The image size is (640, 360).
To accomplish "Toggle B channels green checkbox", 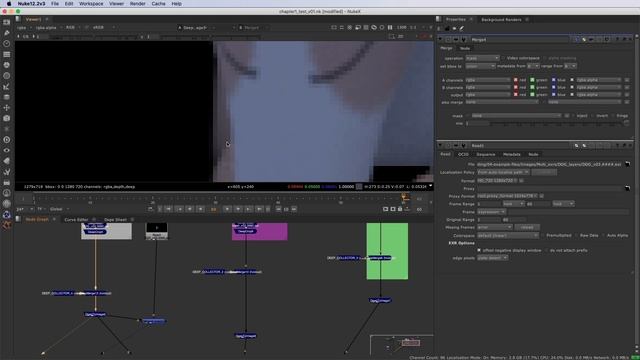I will coord(532,87).
